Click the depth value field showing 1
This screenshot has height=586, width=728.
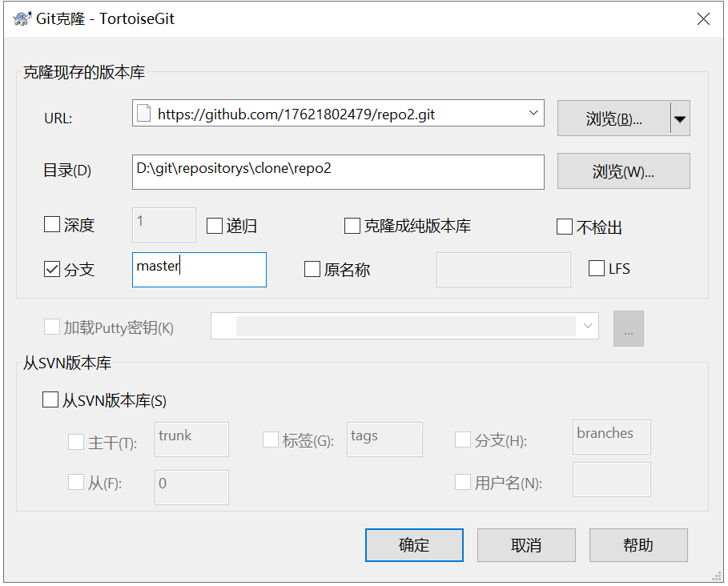164,225
